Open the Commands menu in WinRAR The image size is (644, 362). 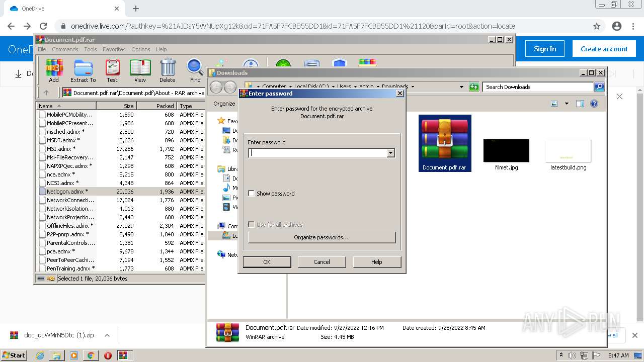(x=65, y=49)
